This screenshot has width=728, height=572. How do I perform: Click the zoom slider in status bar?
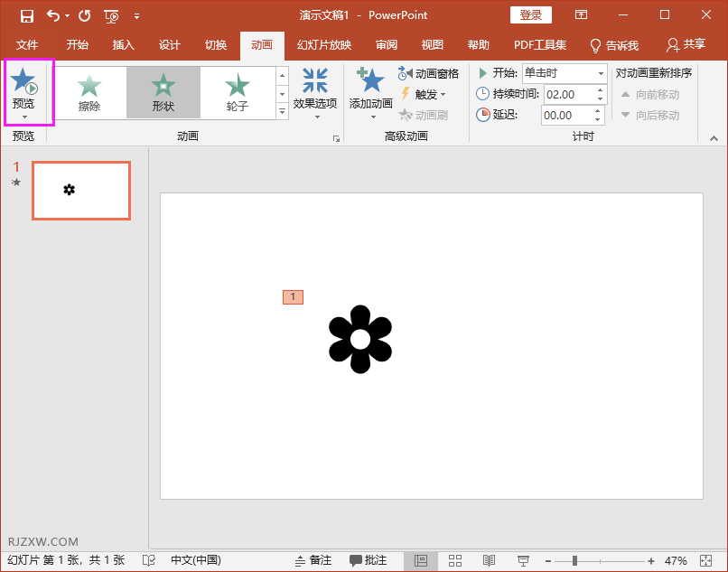575,560
